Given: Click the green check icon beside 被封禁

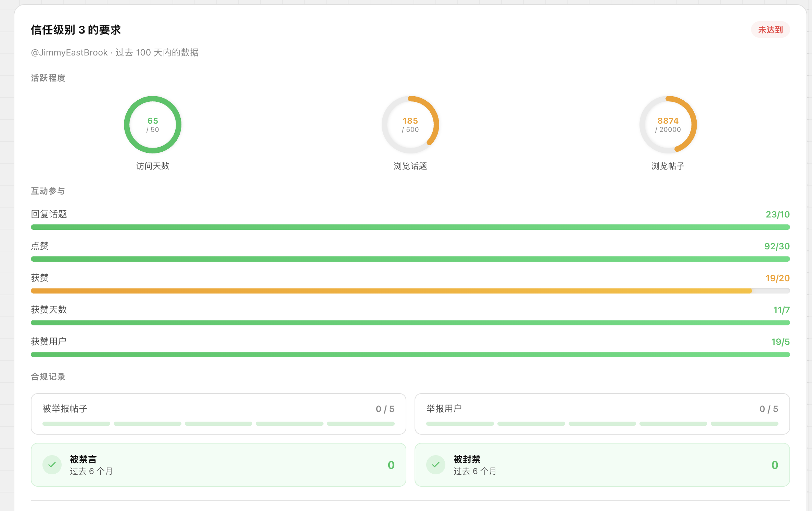Looking at the screenshot, I should point(436,465).
